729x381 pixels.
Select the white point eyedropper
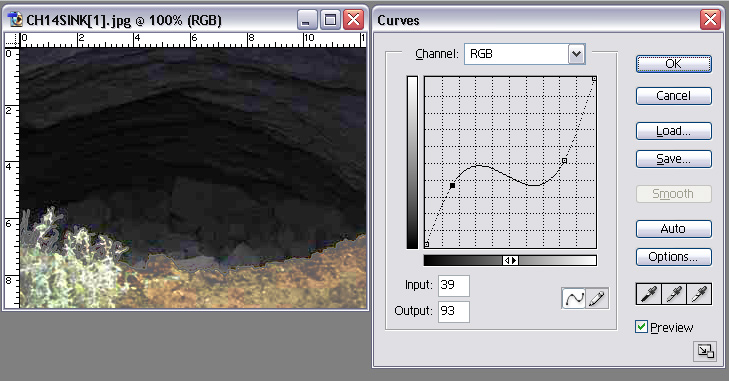click(699, 294)
